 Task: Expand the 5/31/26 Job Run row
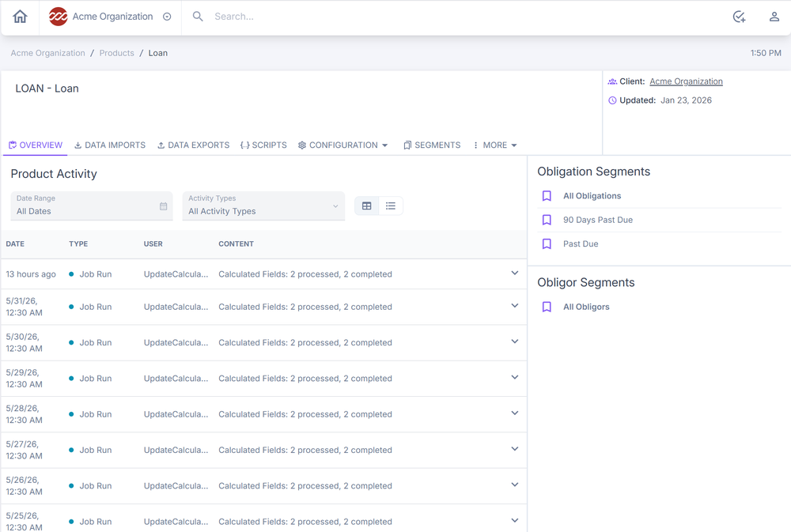point(515,306)
